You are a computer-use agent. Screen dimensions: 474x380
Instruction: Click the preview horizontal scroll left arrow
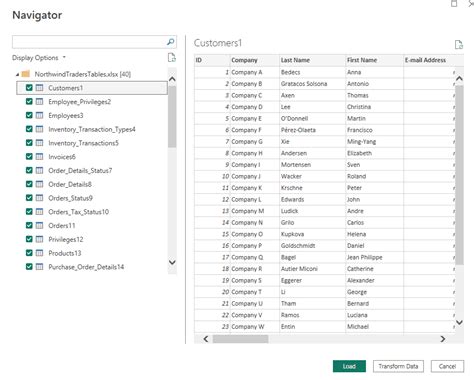tap(206, 339)
